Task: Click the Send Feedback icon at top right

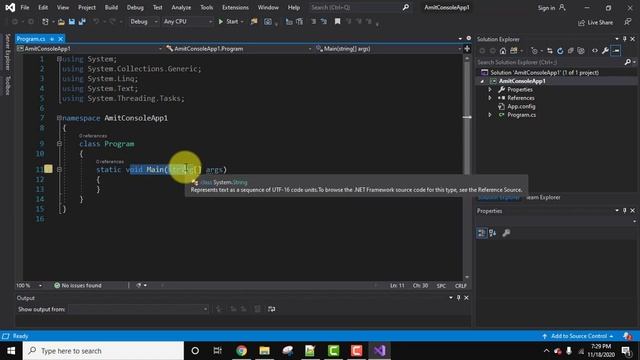Action: (x=627, y=22)
